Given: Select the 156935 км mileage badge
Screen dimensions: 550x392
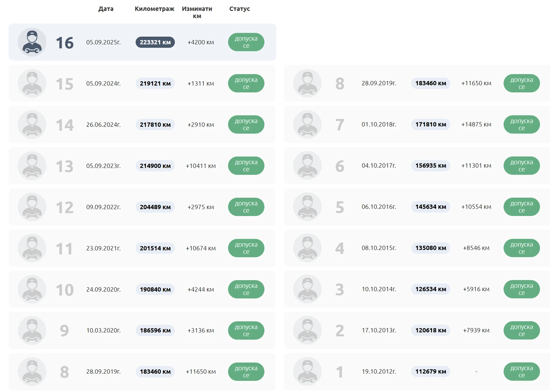Looking at the screenshot, I should (430, 166).
